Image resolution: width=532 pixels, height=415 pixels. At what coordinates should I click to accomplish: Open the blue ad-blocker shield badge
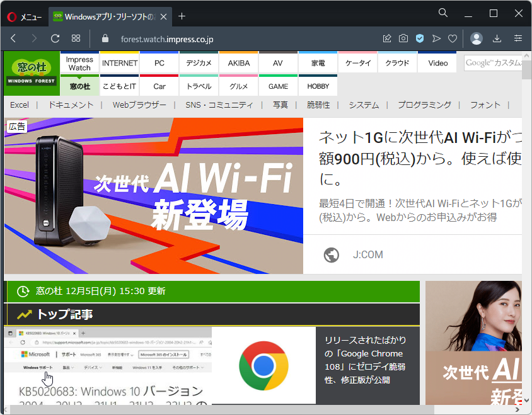point(419,38)
